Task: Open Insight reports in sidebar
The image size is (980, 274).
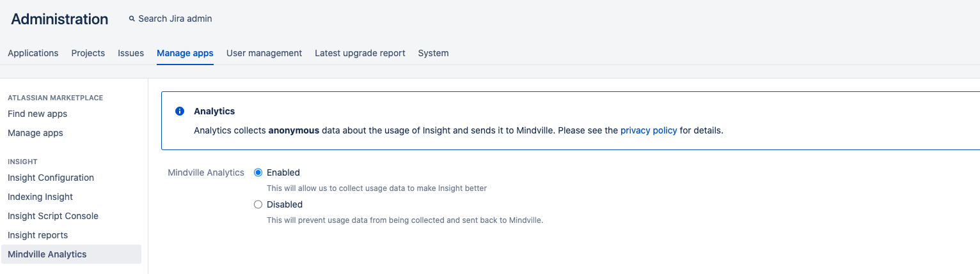Action: click(38, 235)
